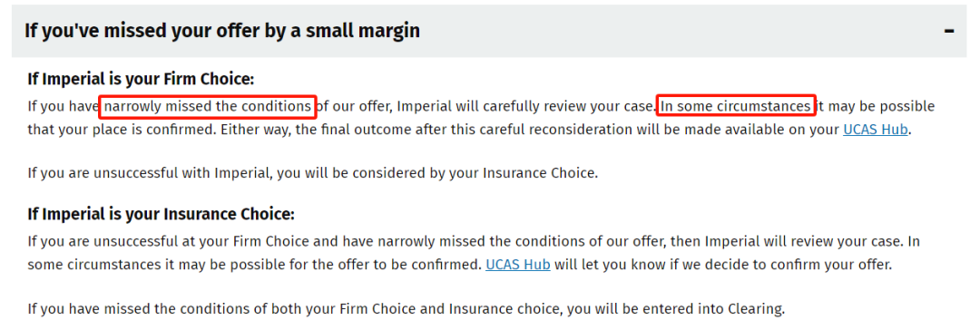Click the red-boxed 'narrowly missed the conditions' phrase
Image resolution: width=980 pixels, height=330 pixels.
[x=209, y=106]
